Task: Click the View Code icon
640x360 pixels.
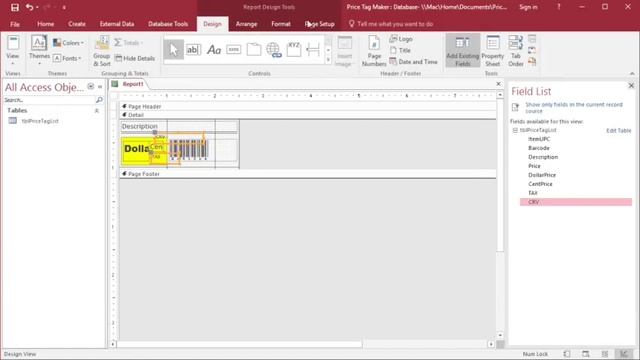Action: 532,50
